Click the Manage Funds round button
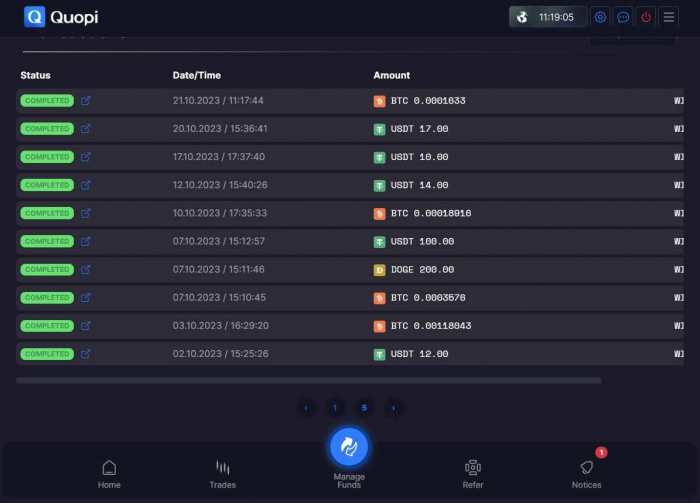 pyautogui.click(x=349, y=446)
